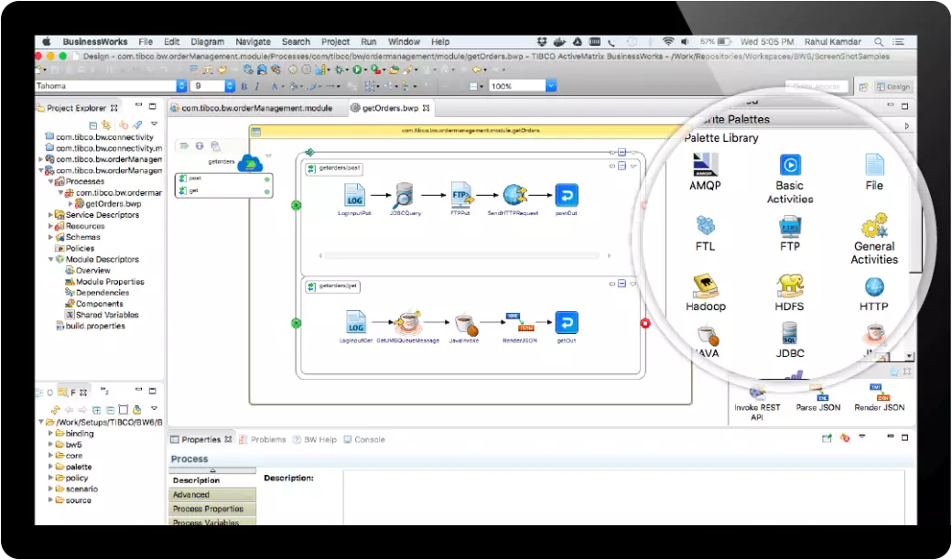The height and width of the screenshot is (560, 952).
Task: Switch to the Design perspective
Action: point(893,87)
